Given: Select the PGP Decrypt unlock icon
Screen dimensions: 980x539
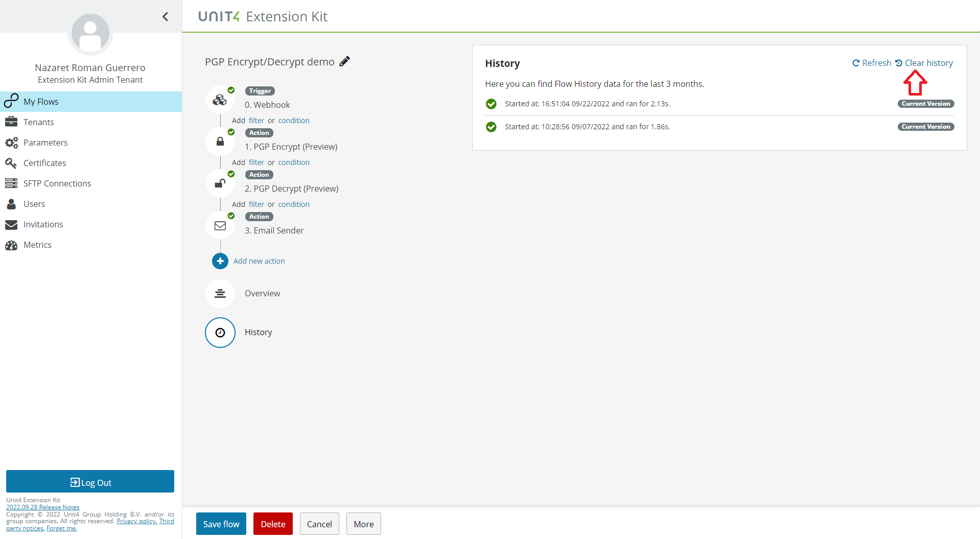Looking at the screenshot, I should tap(220, 183).
